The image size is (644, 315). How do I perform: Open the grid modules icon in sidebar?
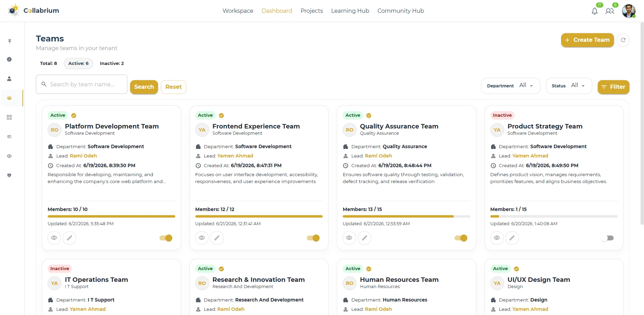(9, 117)
